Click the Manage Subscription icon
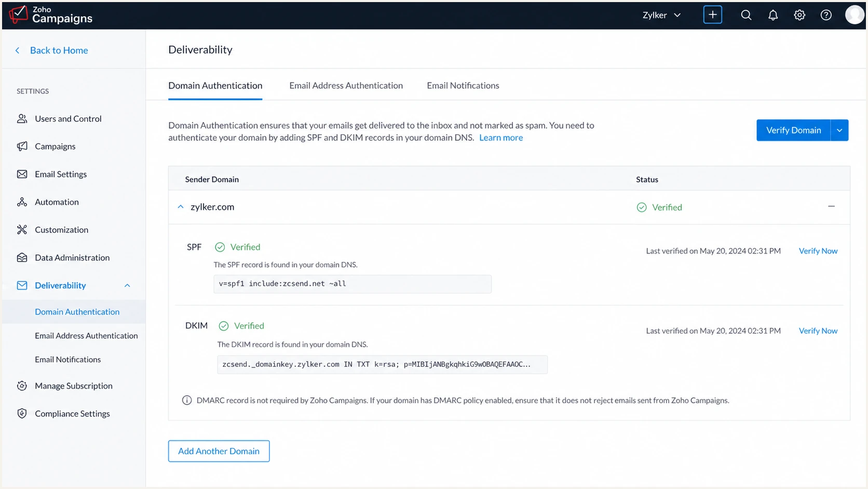868x489 pixels. (22, 386)
